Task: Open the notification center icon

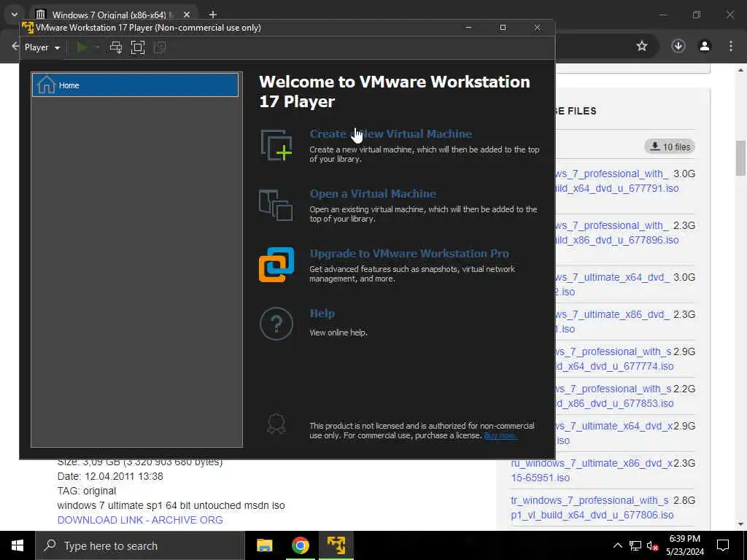Action: tap(723, 545)
